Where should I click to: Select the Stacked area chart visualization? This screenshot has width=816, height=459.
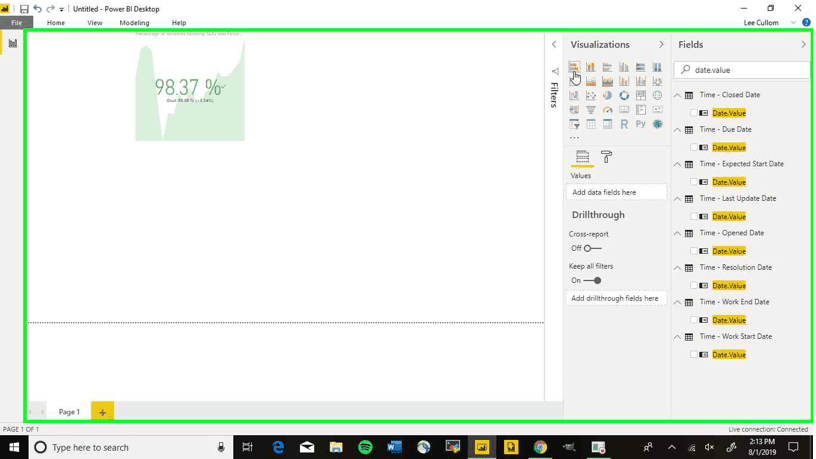click(x=607, y=81)
